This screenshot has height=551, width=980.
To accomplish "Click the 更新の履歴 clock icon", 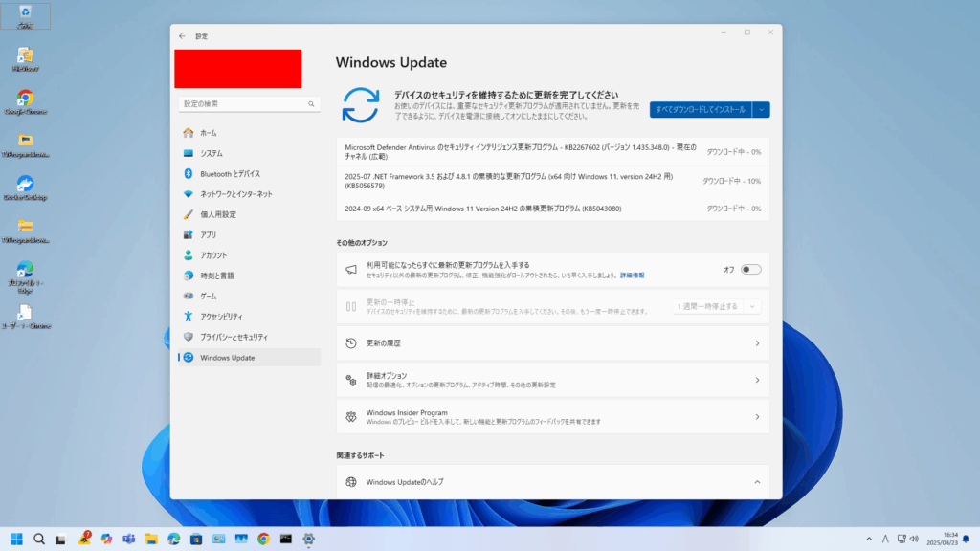I will click(351, 343).
